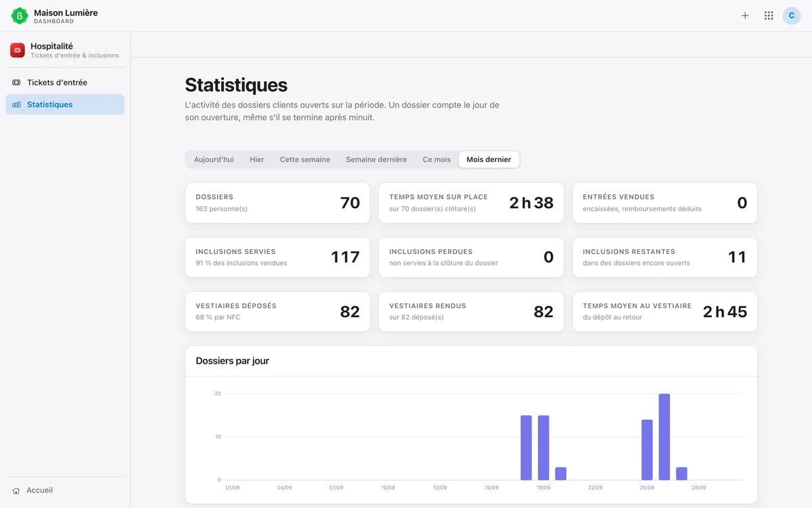The image size is (812, 508).
Task: Select the Aujourd'hui period tab
Action: click(214, 160)
